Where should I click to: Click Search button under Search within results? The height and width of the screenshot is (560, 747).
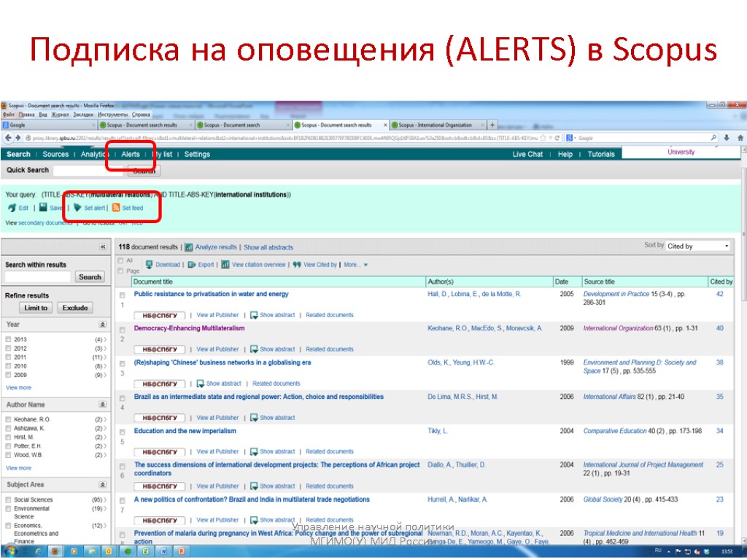[90, 276]
